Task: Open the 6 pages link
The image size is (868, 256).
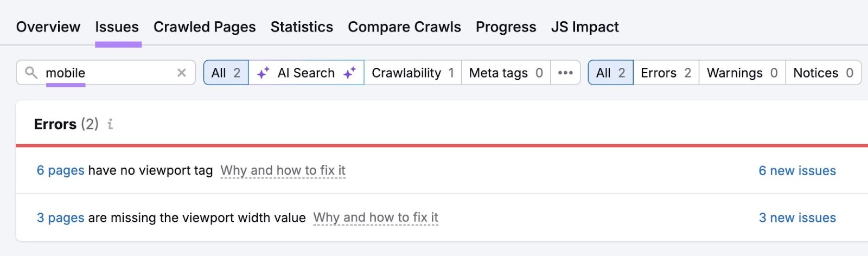Action: [x=60, y=170]
